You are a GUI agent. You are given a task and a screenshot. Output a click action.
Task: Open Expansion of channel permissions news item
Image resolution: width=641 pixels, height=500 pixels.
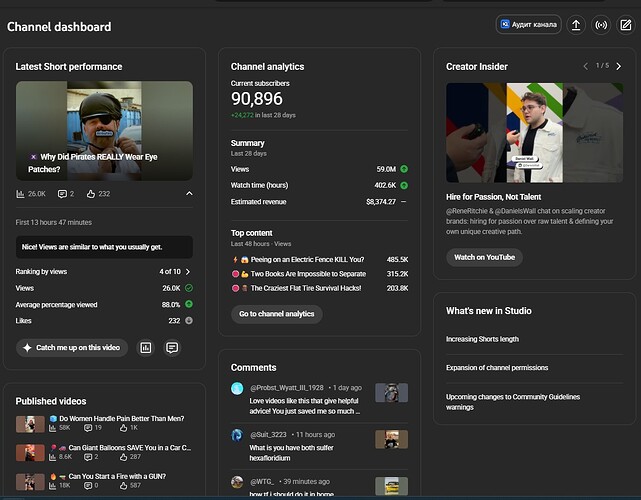tap(497, 368)
